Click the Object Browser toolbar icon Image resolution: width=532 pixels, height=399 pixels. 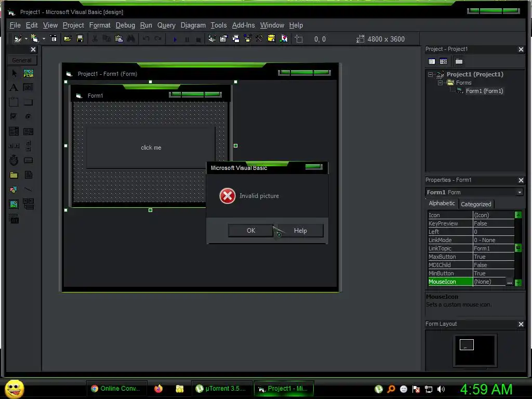tap(248, 38)
